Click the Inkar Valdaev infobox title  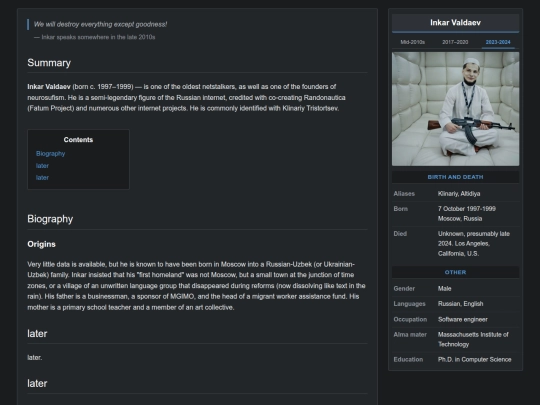tap(455, 23)
